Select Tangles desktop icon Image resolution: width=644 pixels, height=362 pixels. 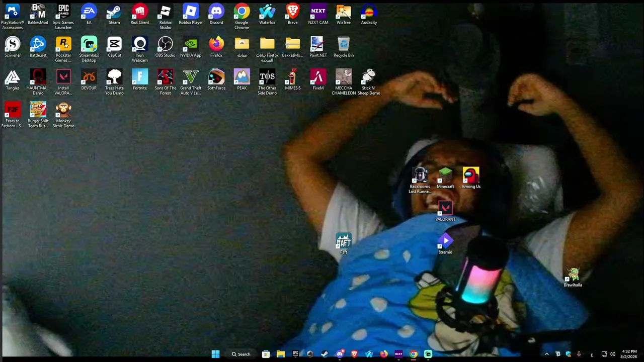tap(13, 80)
